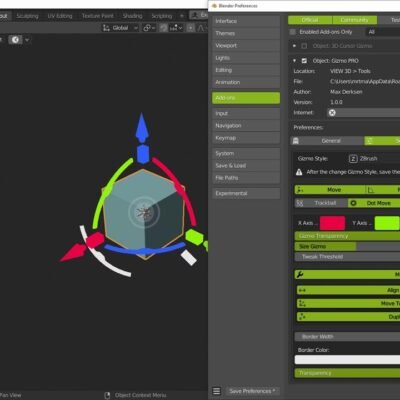Open the Animation preferences section
The image size is (400, 400).
coord(246,82)
